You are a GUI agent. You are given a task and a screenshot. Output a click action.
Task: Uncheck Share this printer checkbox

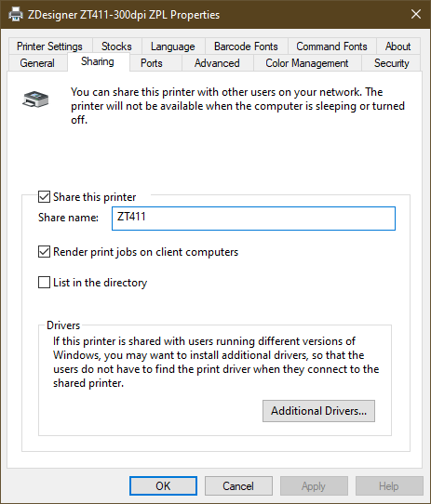[44, 197]
